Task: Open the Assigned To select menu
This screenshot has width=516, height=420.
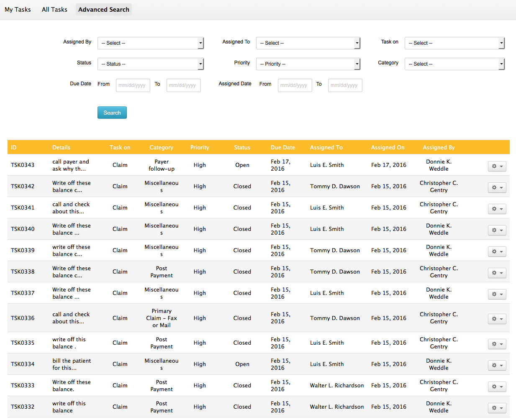Action: pos(308,43)
